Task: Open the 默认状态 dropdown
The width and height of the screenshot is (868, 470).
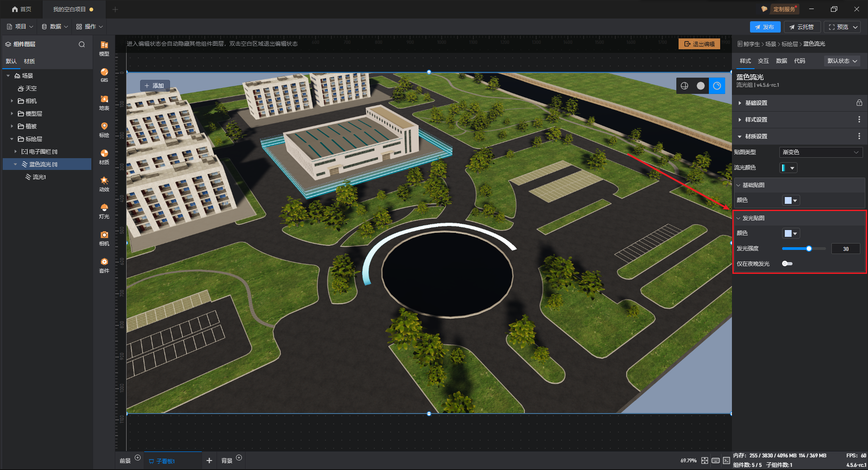Action: click(x=842, y=61)
